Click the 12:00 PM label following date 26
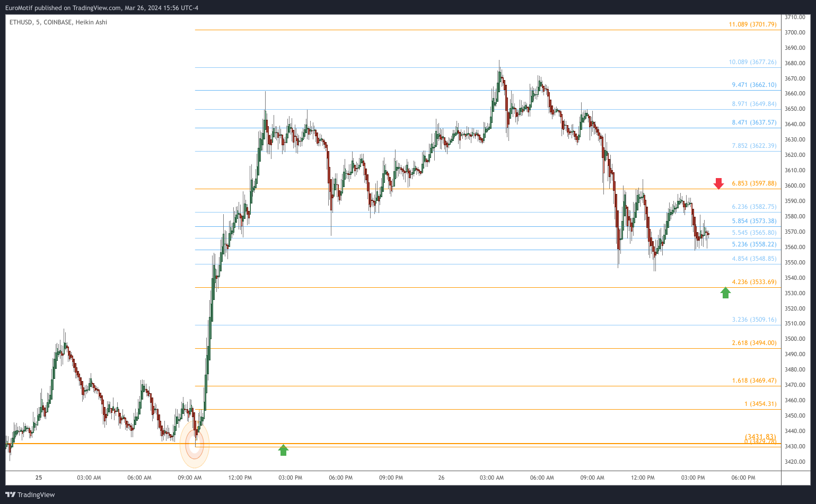 pyautogui.click(x=643, y=478)
